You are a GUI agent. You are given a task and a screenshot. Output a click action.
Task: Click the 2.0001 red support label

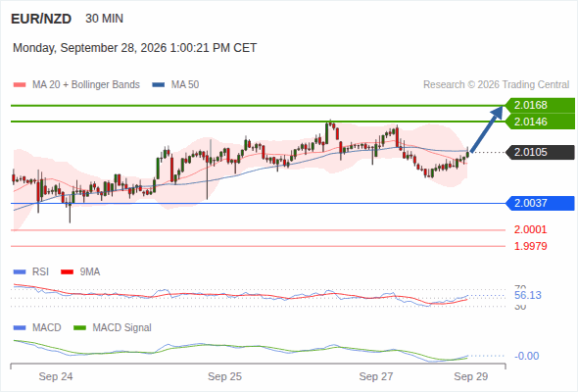click(530, 229)
